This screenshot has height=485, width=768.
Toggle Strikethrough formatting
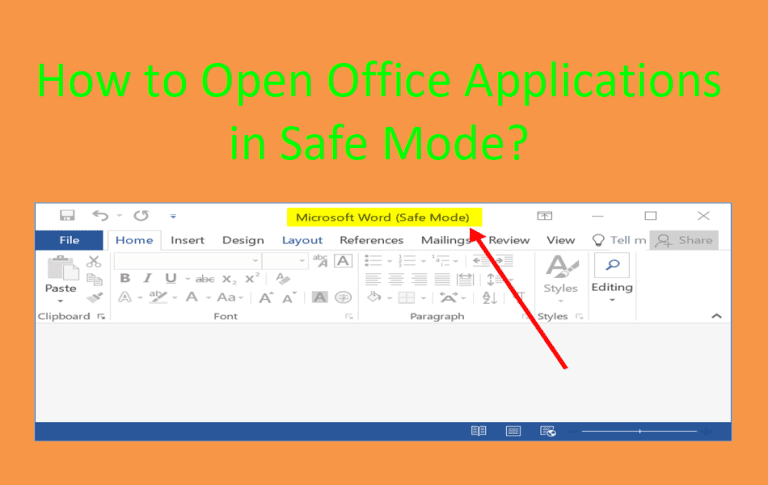pyautogui.click(x=205, y=279)
